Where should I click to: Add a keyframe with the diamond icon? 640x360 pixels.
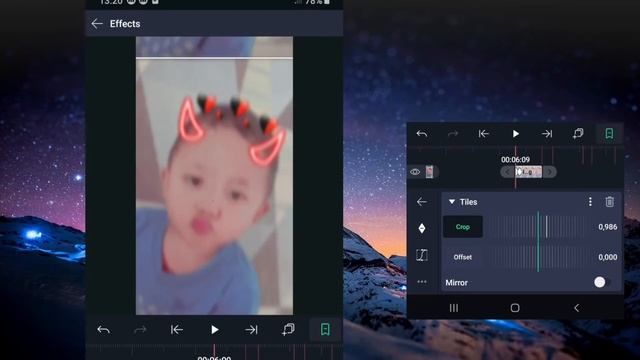pyautogui.click(x=422, y=228)
